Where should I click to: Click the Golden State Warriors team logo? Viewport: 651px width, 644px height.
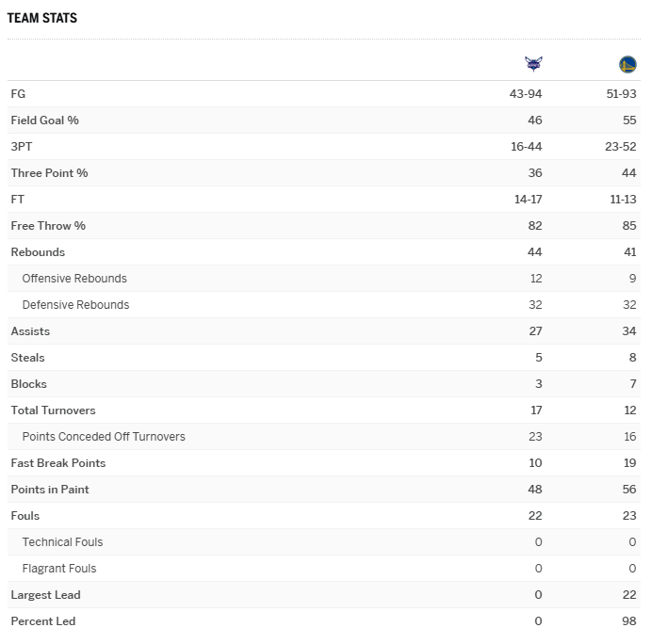pos(627,64)
